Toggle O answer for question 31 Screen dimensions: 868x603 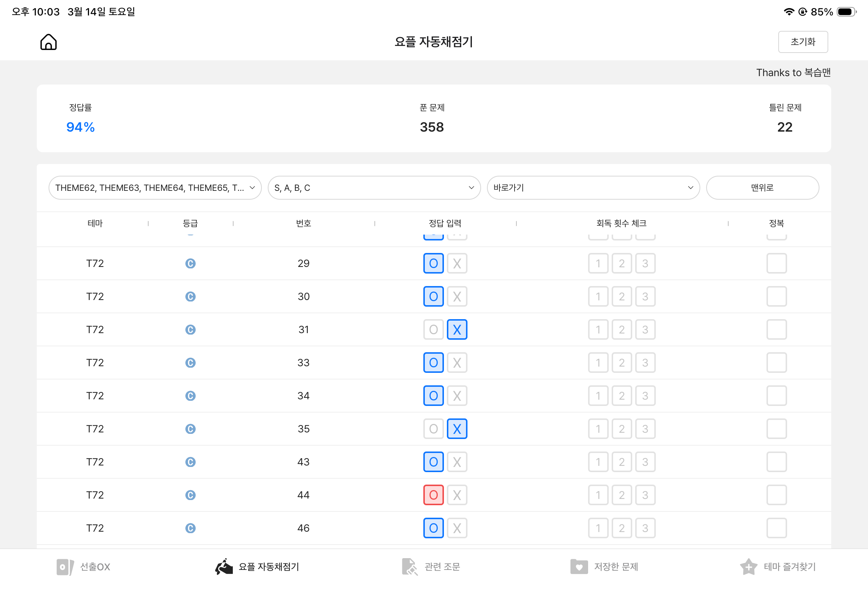433,329
